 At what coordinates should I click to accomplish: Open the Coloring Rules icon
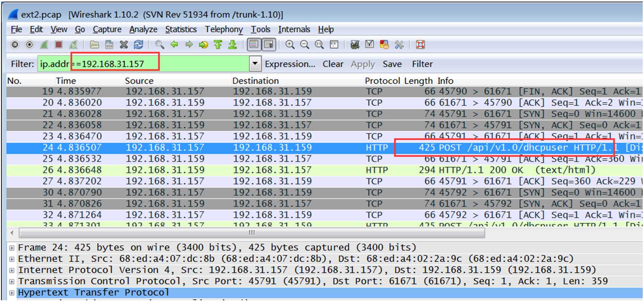coord(384,44)
